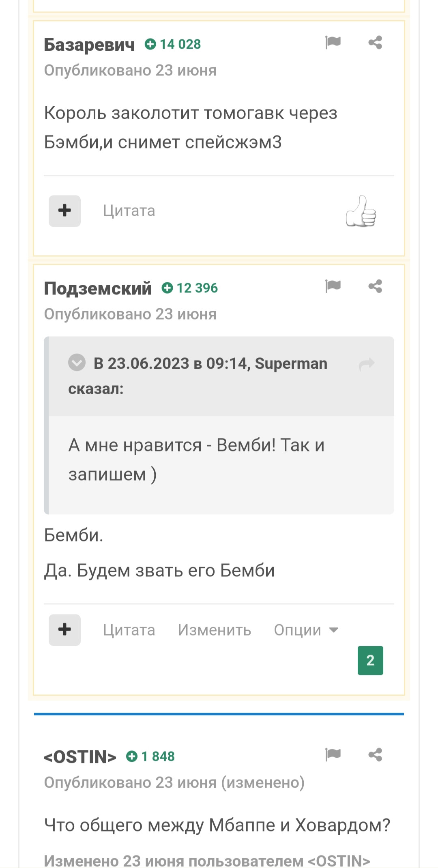
Task: View the green reactions count 2 badge
Action: pos(370,660)
